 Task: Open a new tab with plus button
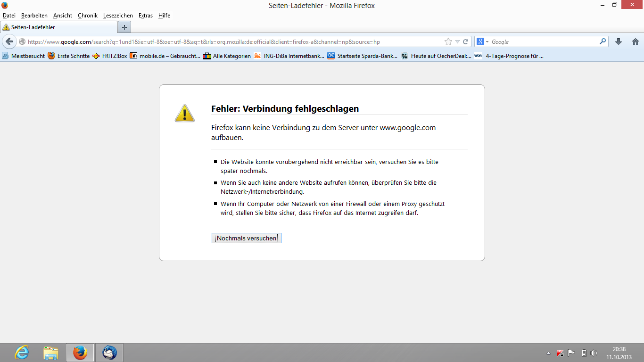124,27
